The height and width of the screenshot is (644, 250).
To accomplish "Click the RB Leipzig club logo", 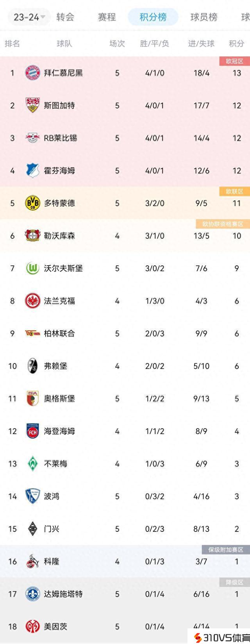I will point(32,138).
